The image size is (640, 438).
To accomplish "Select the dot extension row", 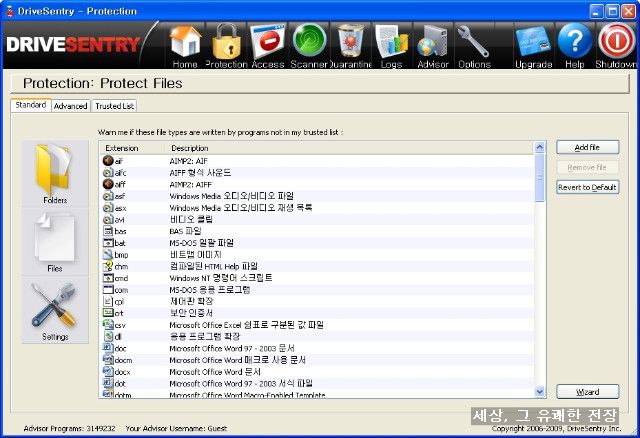I will pyautogui.click(x=317, y=384).
